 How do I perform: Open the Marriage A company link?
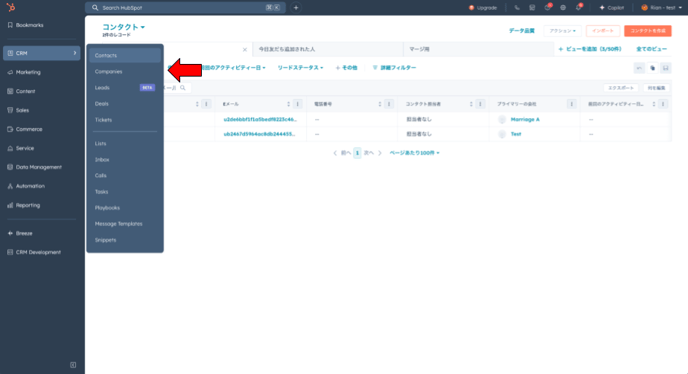tap(525, 119)
